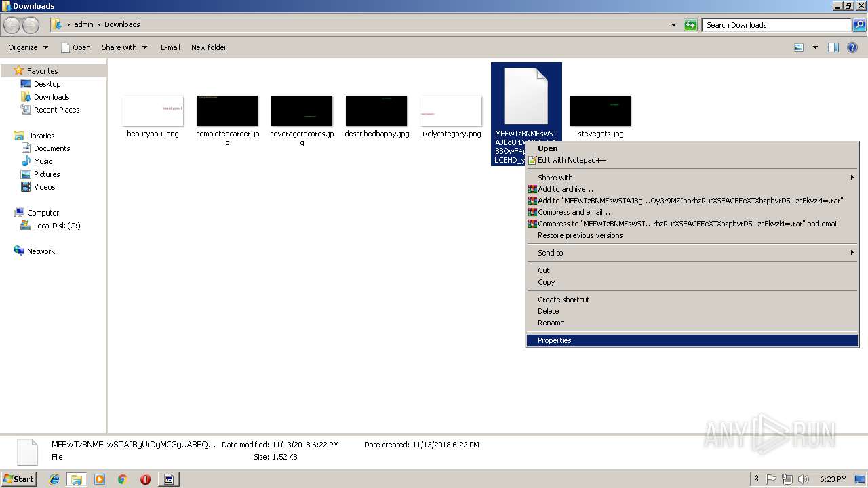Screen dimensions: 868x488
Task: Open Opera from the taskbar
Action: 145,479
